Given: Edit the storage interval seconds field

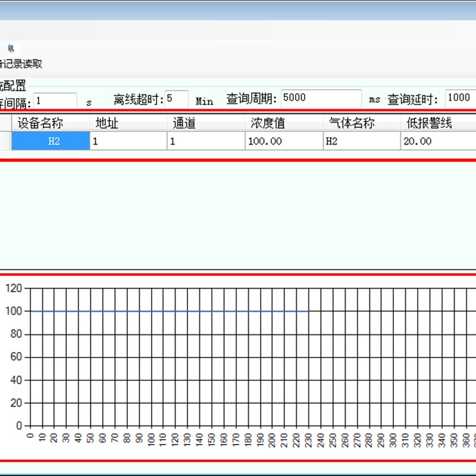Looking at the screenshot, I should [x=55, y=101].
